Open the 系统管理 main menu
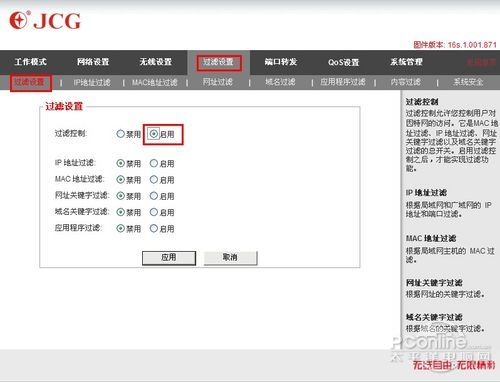The image size is (500, 382). pos(406,62)
